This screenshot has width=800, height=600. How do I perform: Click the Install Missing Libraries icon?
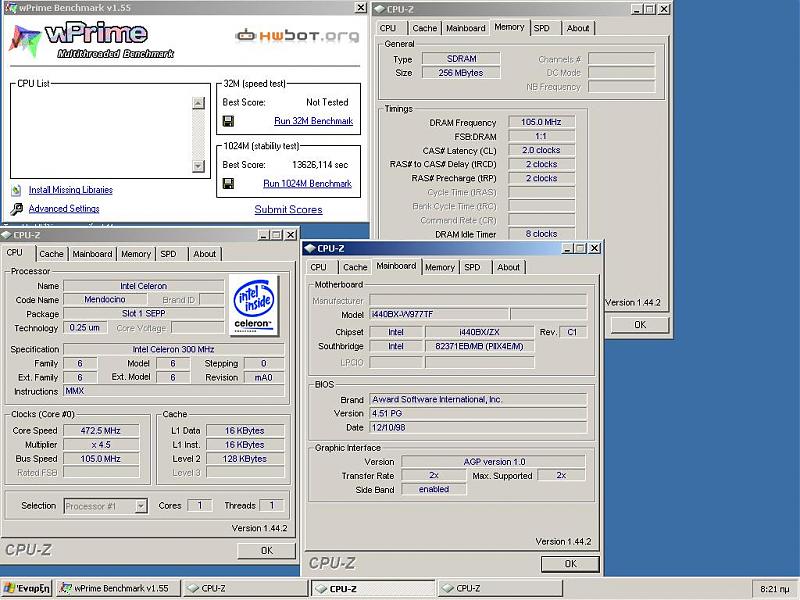pyautogui.click(x=16, y=190)
